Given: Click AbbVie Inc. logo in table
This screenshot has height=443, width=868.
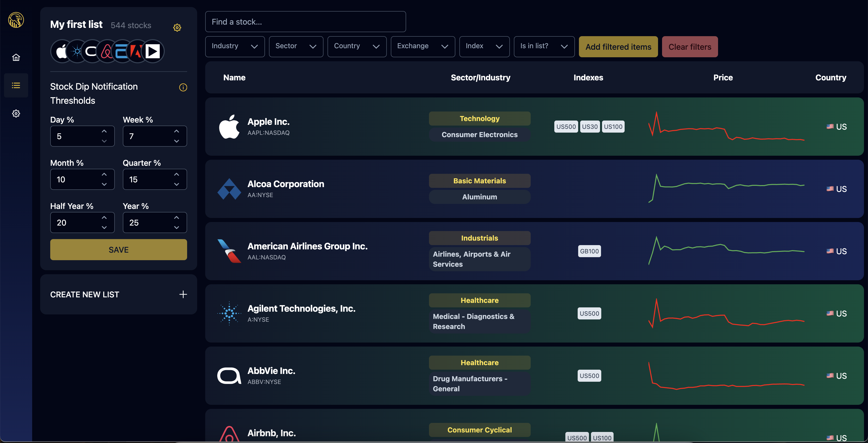Looking at the screenshot, I should 229,376.
